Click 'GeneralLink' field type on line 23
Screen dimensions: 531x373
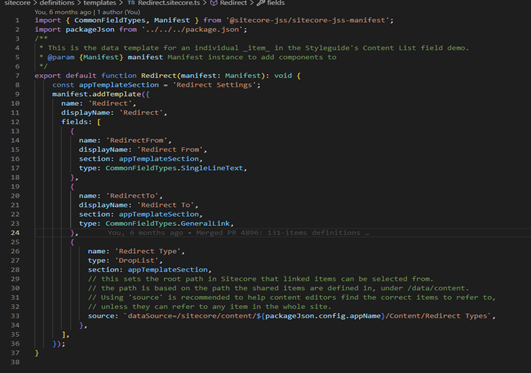pos(205,224)
